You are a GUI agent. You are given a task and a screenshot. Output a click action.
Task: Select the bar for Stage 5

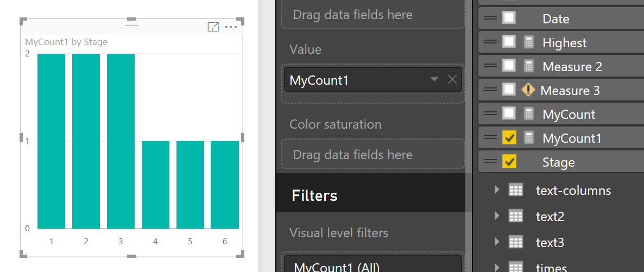(190, 185)
